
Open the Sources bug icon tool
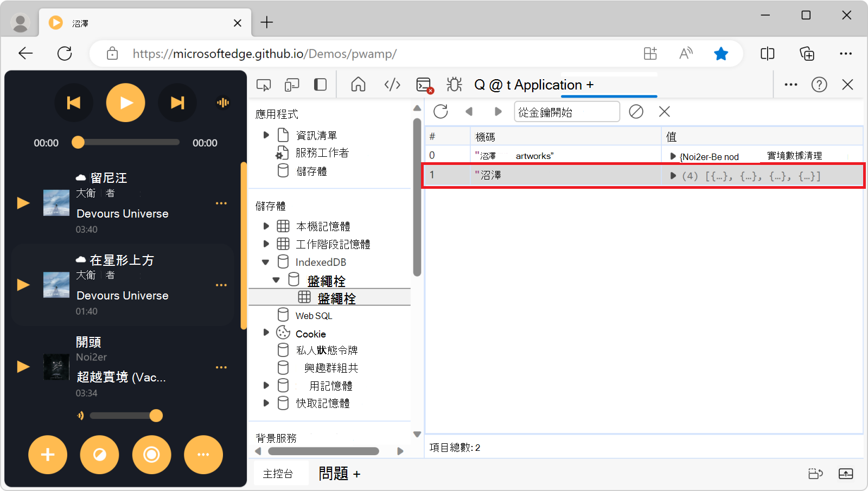click(x=454, y=85)
